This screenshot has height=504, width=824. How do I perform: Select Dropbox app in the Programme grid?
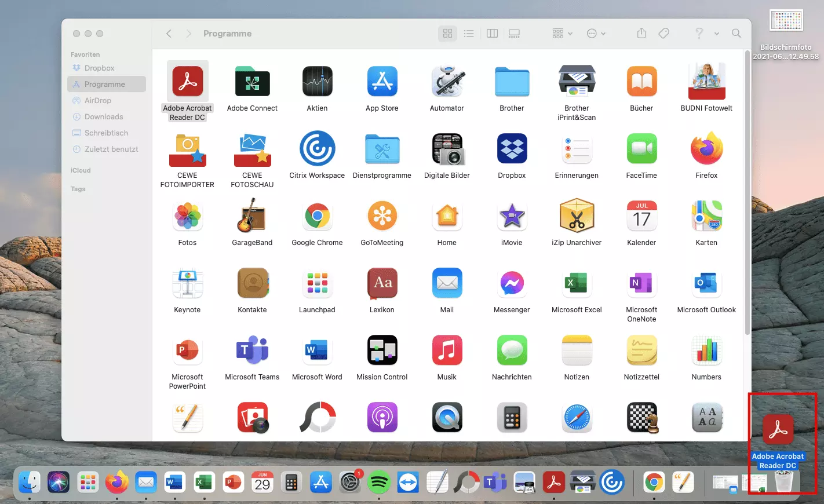point(512,149)
